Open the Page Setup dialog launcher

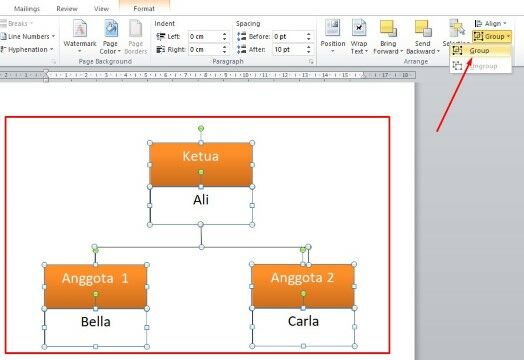[53, 62]
